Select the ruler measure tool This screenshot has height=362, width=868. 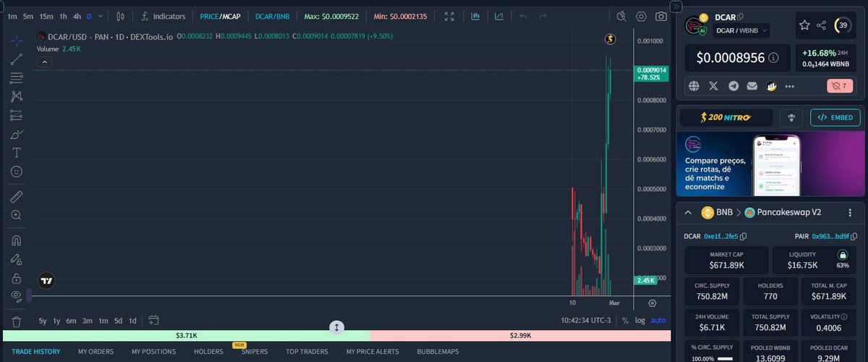(x=17, y=196)
